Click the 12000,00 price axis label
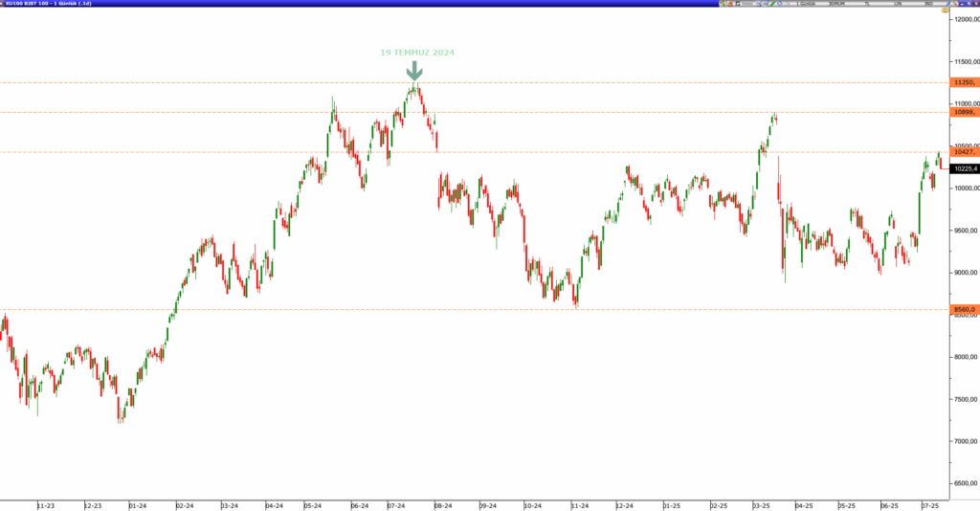 coord(967,19)
